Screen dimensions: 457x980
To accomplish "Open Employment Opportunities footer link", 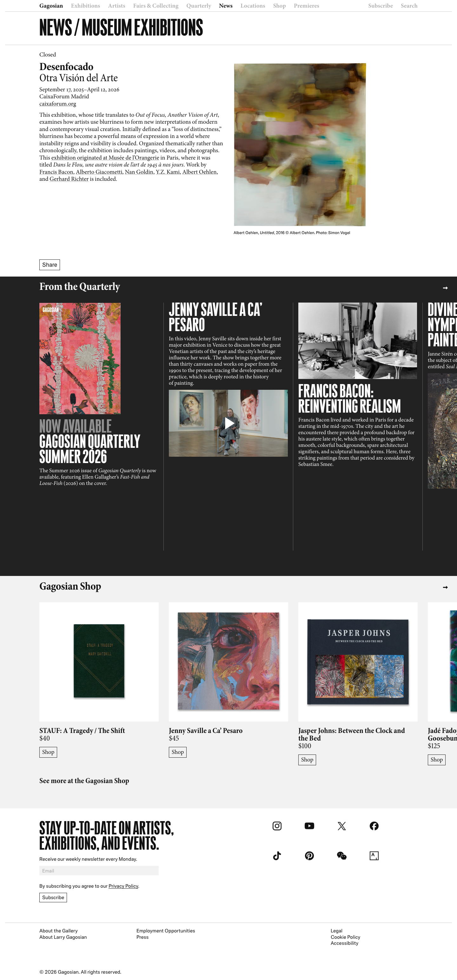I will [166, 931].
